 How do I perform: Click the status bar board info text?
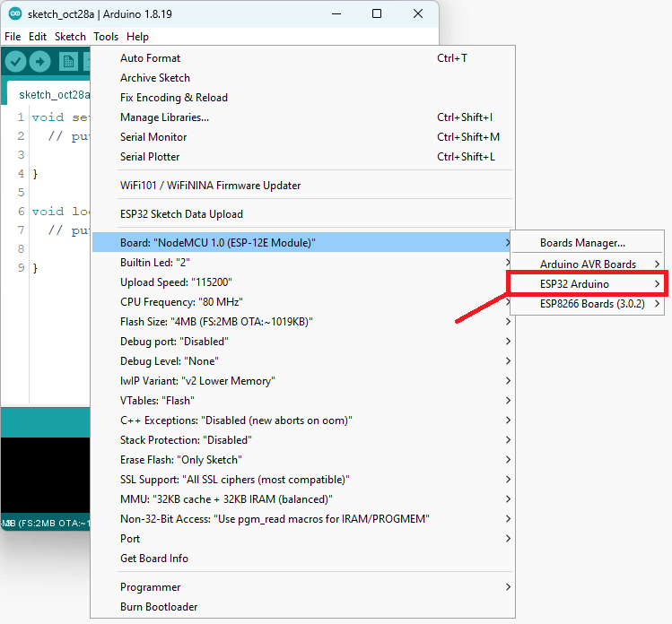[46, 523]
